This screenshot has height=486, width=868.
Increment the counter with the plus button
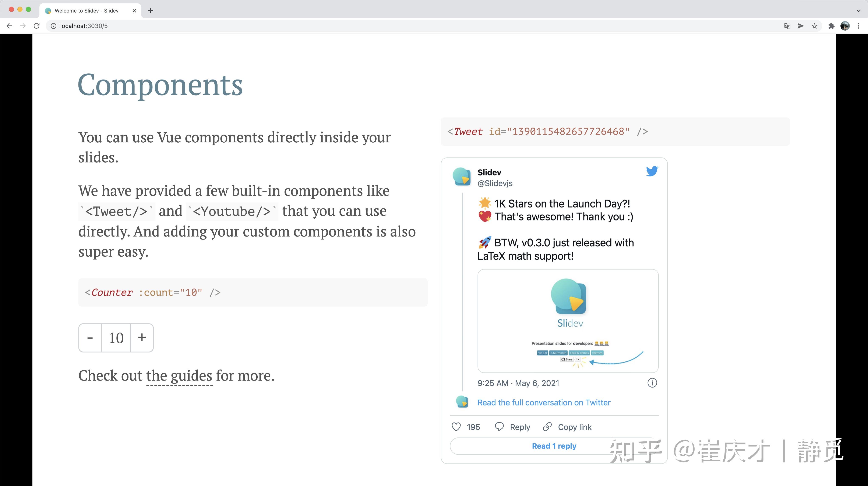coord(142,338)
